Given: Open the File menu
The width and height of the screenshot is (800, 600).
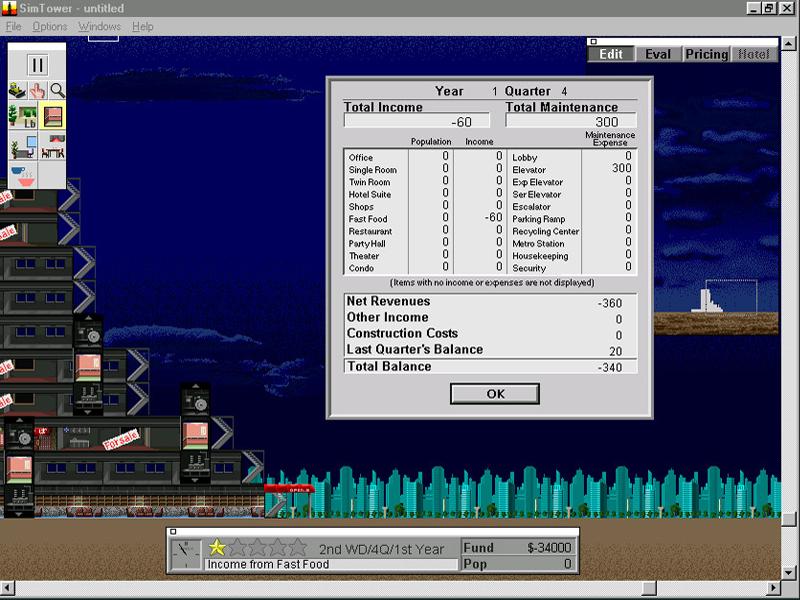Looking at the screenshot, I should 13,27.
